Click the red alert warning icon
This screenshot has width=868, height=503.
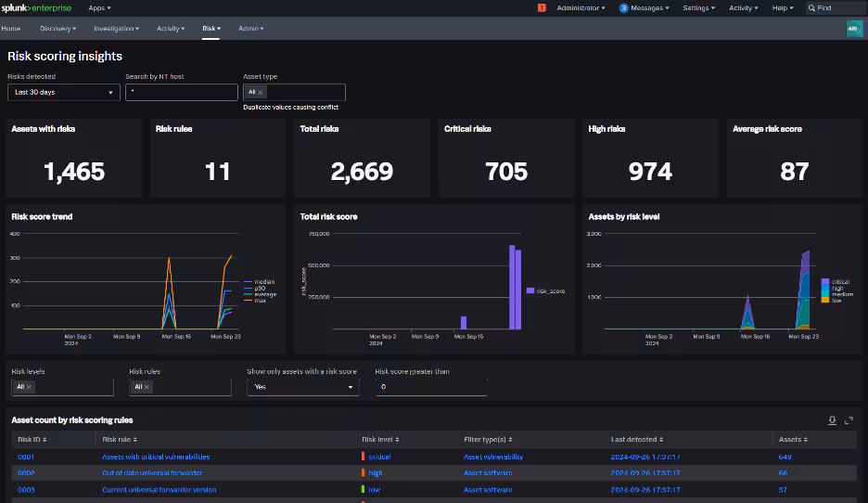pos(542,7)
